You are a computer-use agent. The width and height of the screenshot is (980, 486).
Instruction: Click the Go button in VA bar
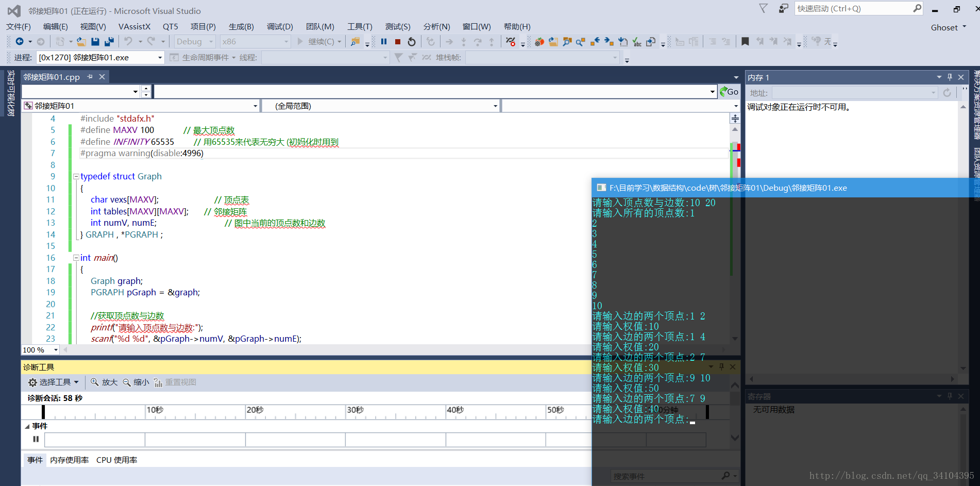[729, 92]
